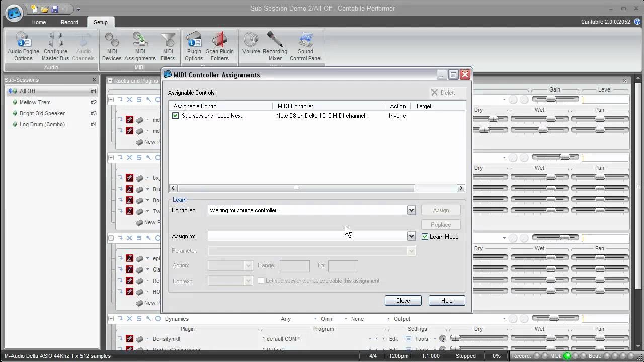644x362 pixels.
Task: Click the Edit link on Densitymkll row
Action: tap(393, 339)
